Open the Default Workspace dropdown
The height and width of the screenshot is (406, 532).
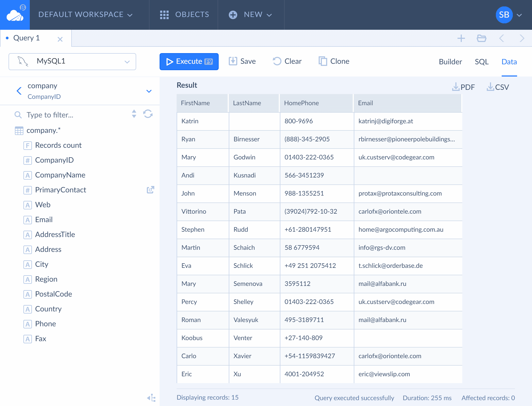click(85, 15)
